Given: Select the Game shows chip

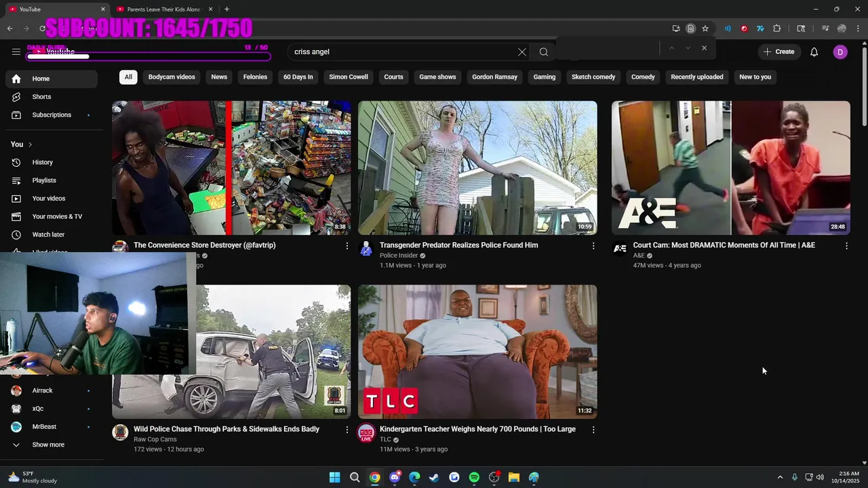Looking at the screenshot, I should click(x=437, y=77).
